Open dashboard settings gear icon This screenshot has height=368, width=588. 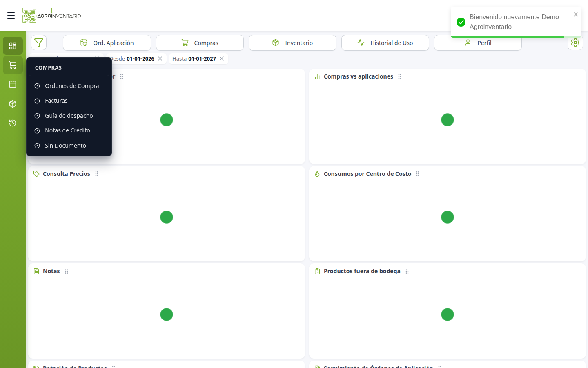pos(575,43)
